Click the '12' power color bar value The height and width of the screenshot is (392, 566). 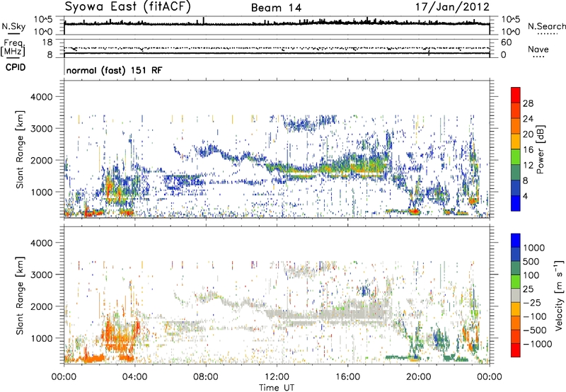528,166
